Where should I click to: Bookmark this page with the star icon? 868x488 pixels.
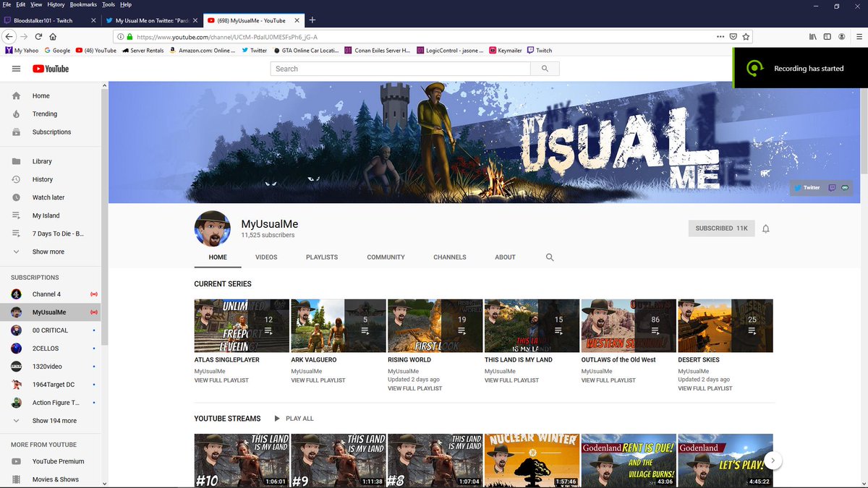tap(746, 36)
